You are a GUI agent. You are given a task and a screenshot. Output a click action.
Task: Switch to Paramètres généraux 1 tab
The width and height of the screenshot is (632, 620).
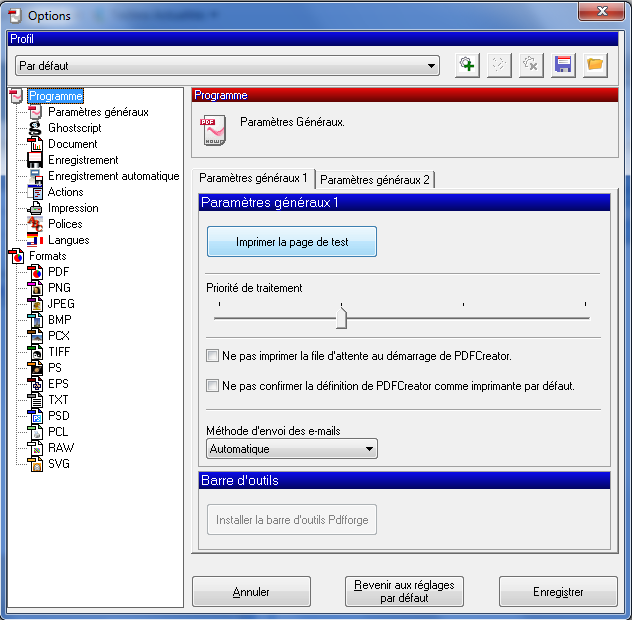(x=253, y=178)
